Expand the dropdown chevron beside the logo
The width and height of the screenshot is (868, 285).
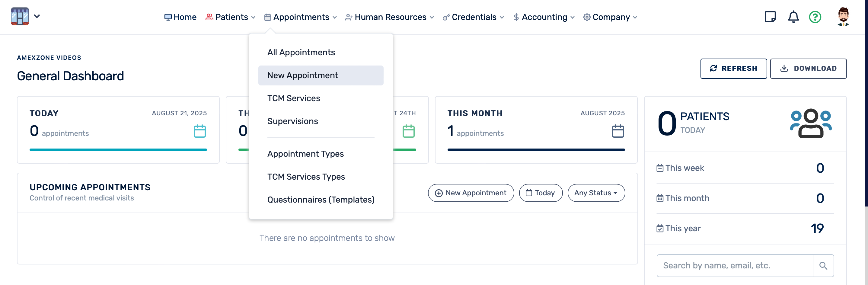coord(37,16)
